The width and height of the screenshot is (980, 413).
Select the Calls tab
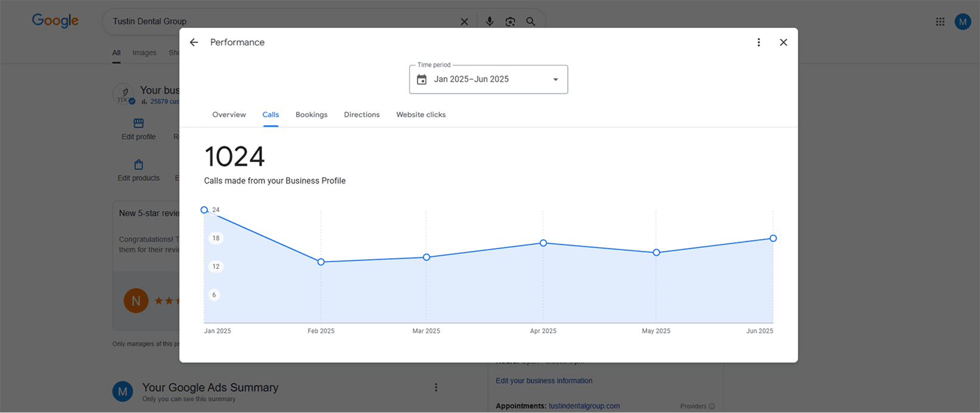[x=270, y=114]
